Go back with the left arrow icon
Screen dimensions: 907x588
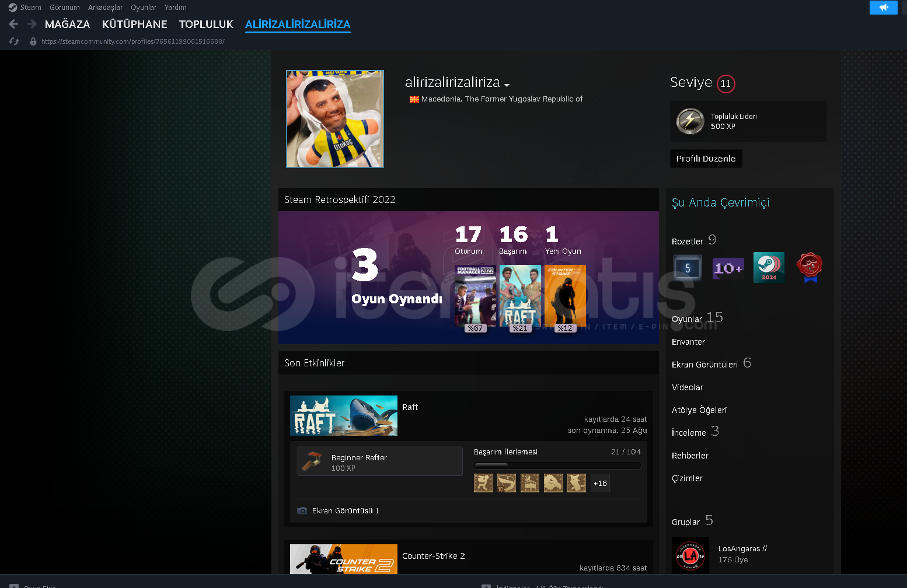coord(13,24)
